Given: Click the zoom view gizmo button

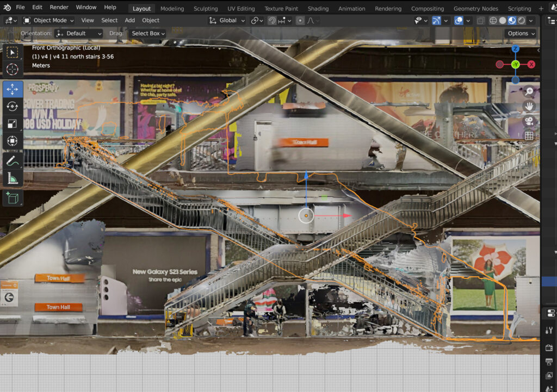Looking at the screenshot, I should coord(529,91).
